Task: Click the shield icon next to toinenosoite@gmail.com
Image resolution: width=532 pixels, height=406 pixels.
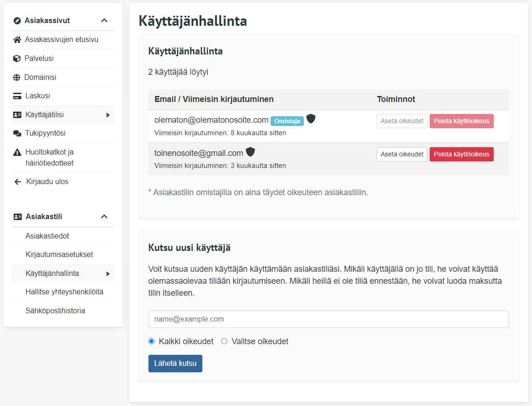Action: point(250,152)
